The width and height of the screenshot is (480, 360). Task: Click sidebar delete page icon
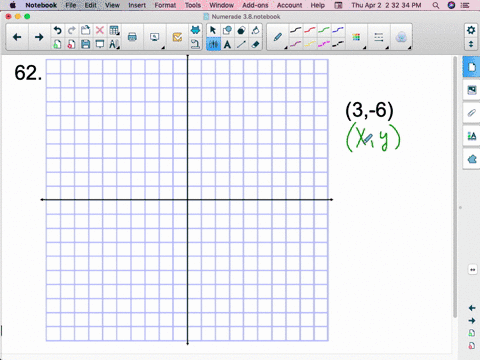coord(472,346)
